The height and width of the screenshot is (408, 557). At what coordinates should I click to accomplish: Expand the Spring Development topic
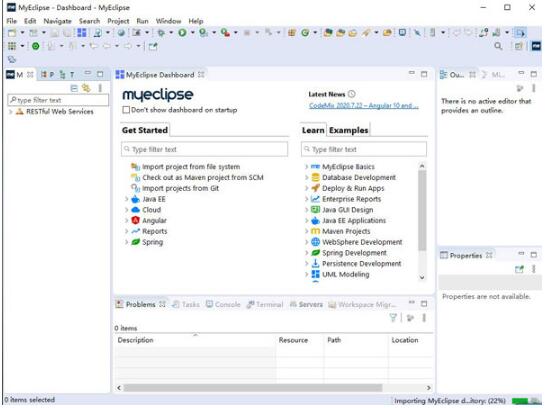306,253
